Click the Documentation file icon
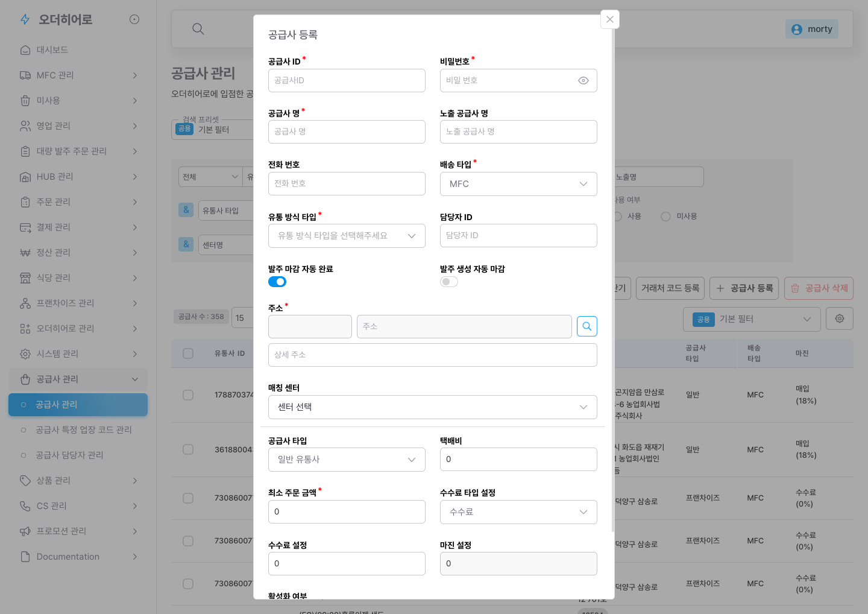The image size is (868, 614). pos(25,557)
